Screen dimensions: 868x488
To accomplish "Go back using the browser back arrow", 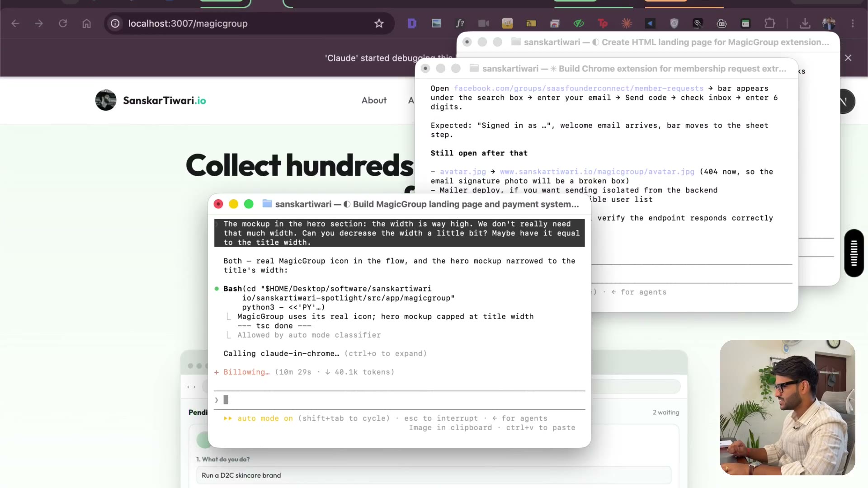I will [x=15, y=23].
